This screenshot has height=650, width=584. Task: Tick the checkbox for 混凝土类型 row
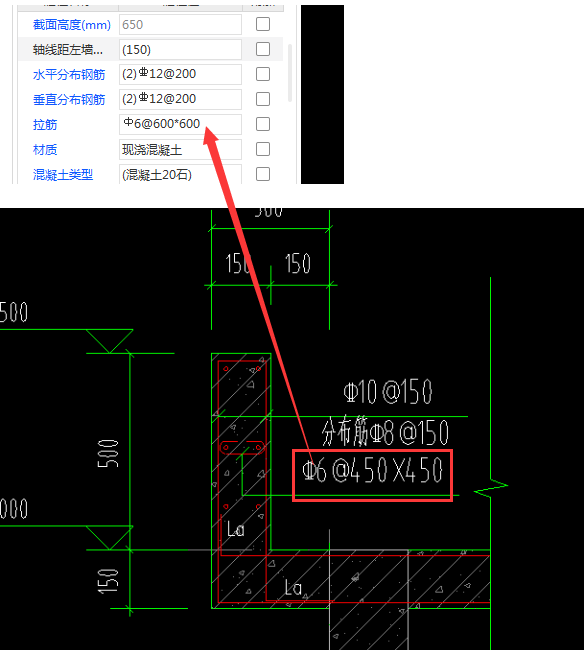(263, 174)
